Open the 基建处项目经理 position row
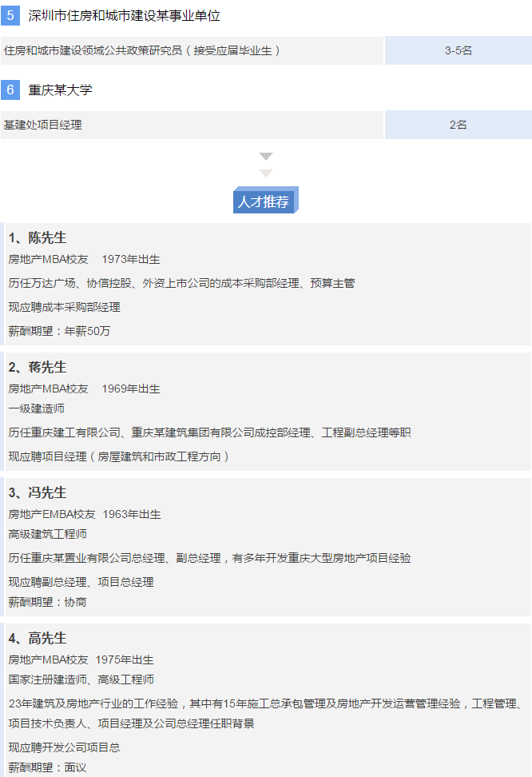The image size is (532, 777). (43, 125)
